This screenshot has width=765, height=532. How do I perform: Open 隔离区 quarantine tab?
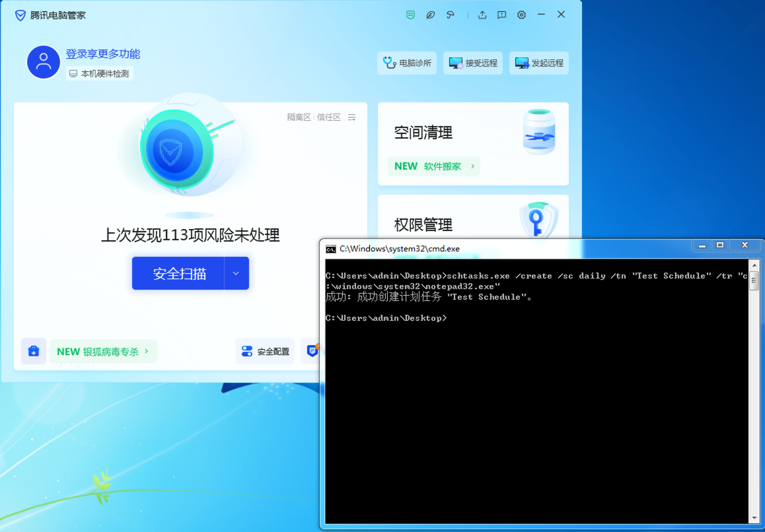(x=299, y=117)
